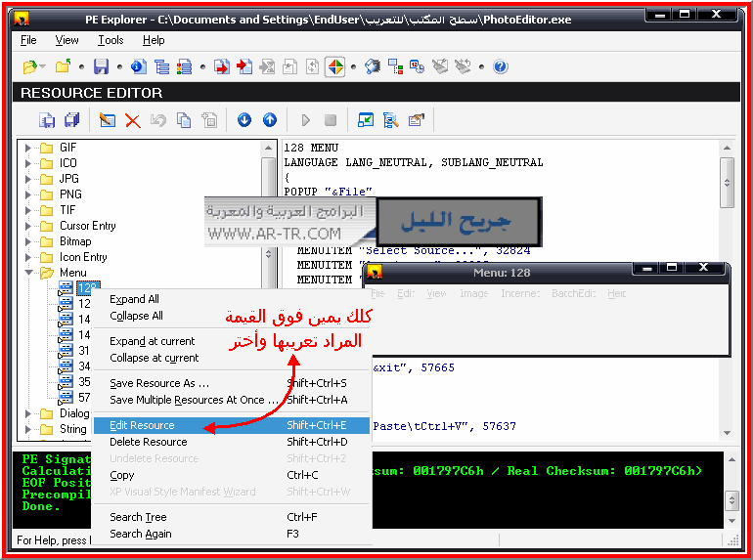
Task: Expand the Bitmap folder node
Action: point(27,241)
